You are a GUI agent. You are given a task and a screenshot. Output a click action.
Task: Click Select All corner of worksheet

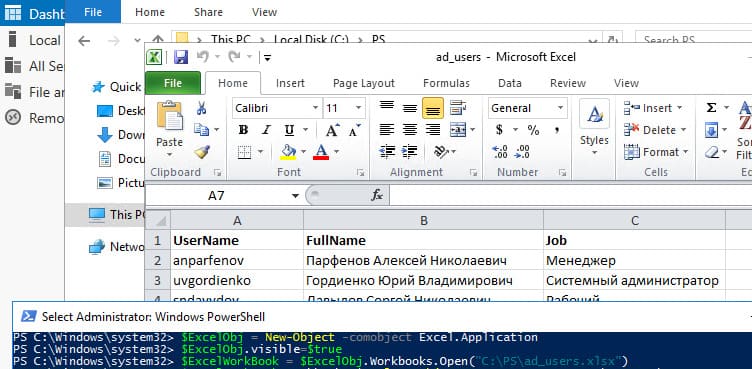(158, 220)
